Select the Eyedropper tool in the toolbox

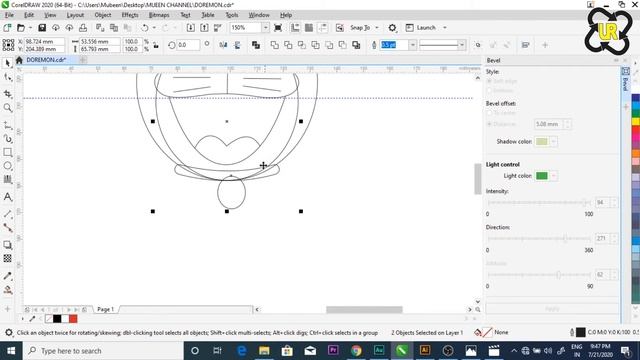coord(7,276)
